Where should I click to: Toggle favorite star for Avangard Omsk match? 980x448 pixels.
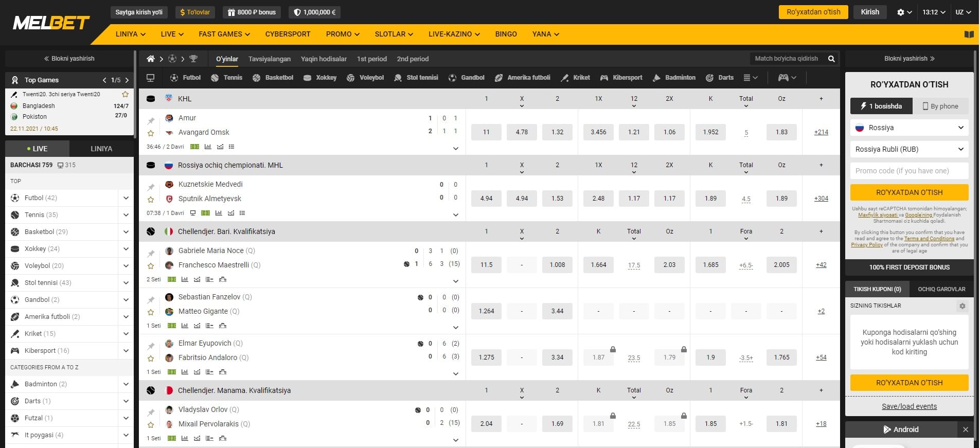(x=151, y=133)
